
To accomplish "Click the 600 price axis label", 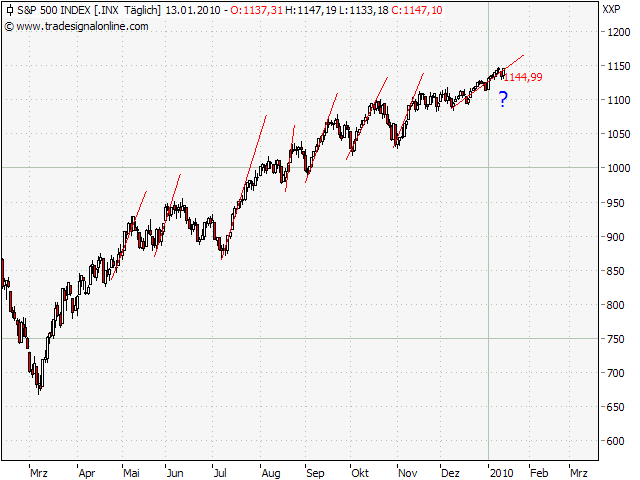I will (616, 441).
